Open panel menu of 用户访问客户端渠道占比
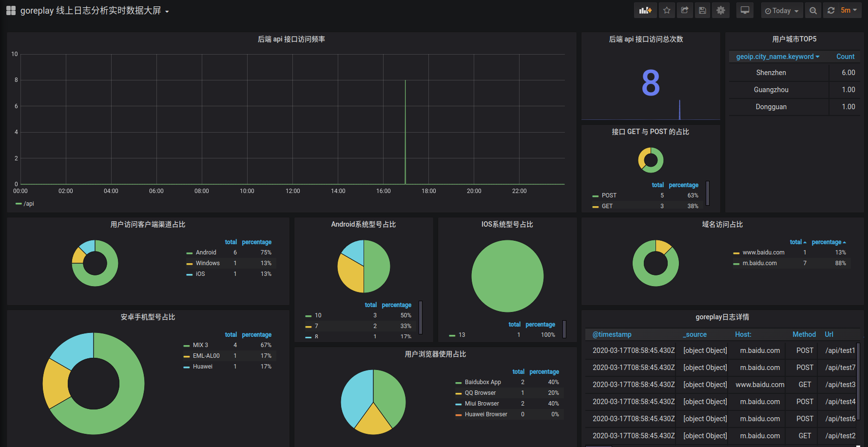868x447 pixels. click(x=148, y=224)
